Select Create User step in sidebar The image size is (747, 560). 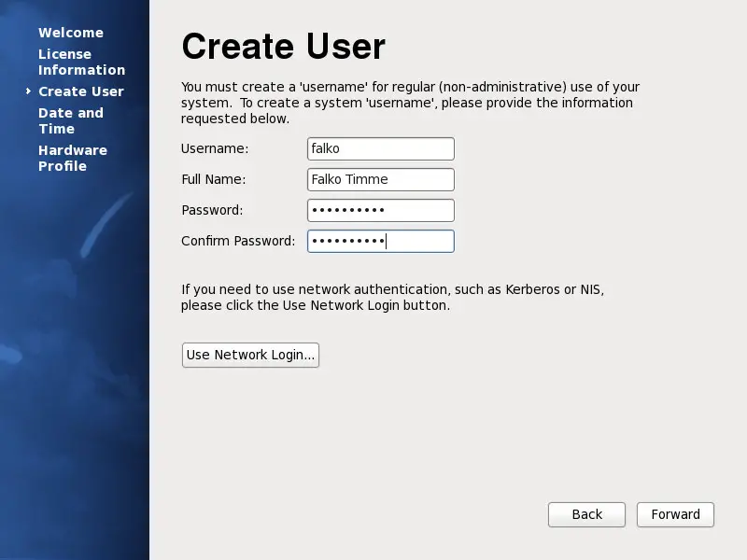click(81, 91)
